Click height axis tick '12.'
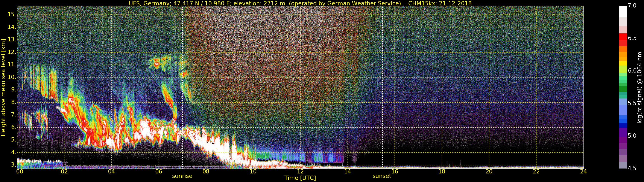This screenshot has width=644, height=182. (12, 52)
